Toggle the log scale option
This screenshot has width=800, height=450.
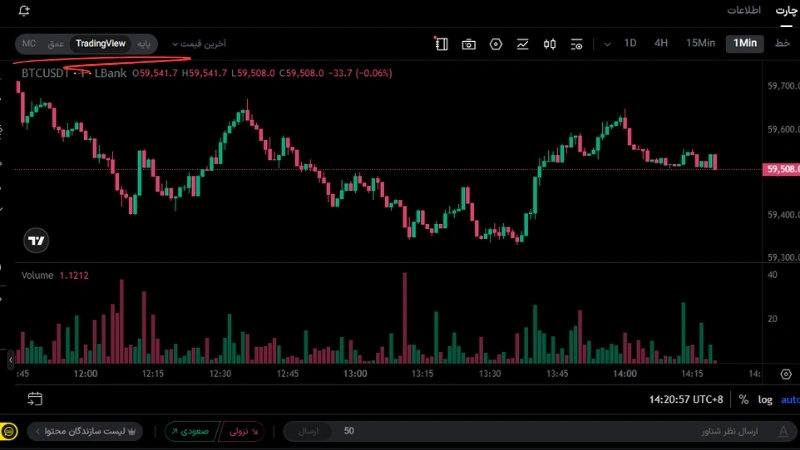point(765,400)
